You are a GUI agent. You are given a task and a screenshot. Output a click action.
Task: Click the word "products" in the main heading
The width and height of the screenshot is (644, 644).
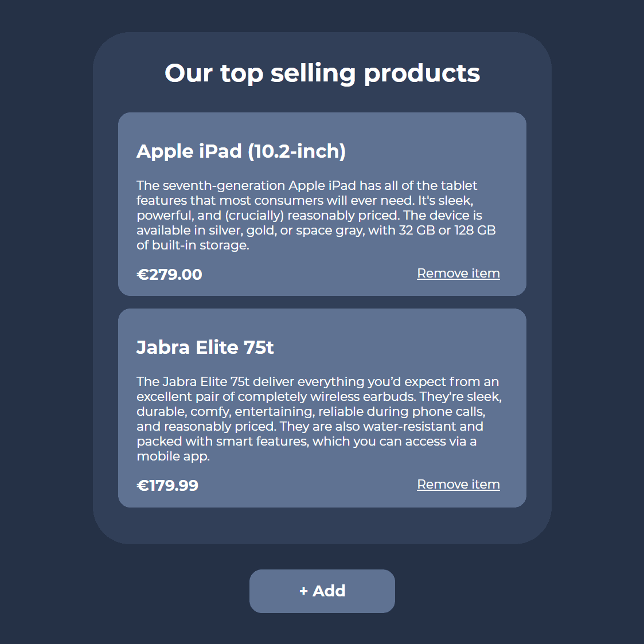click(422, 73)
